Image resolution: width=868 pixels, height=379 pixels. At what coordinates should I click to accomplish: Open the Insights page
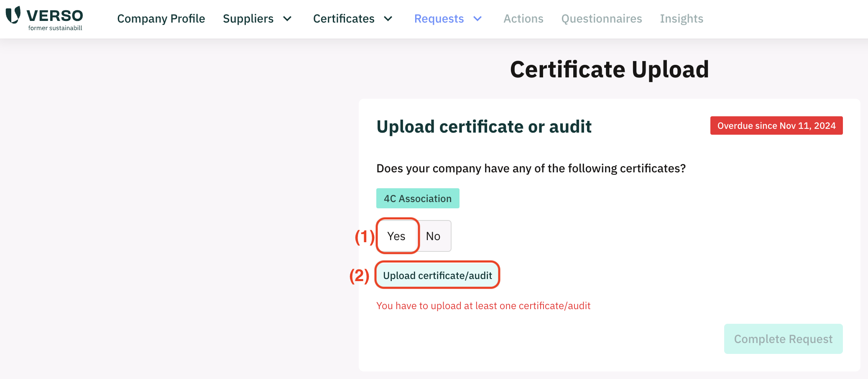(682, 19)
